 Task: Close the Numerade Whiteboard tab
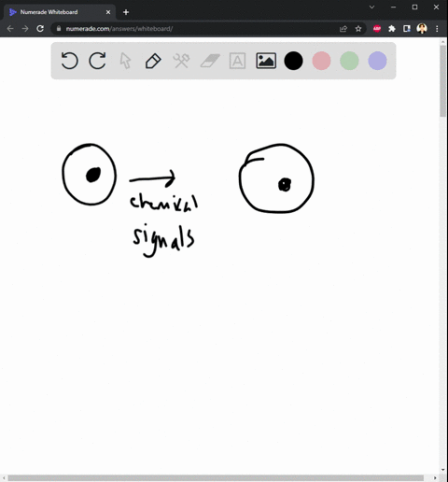click(108, 12)
